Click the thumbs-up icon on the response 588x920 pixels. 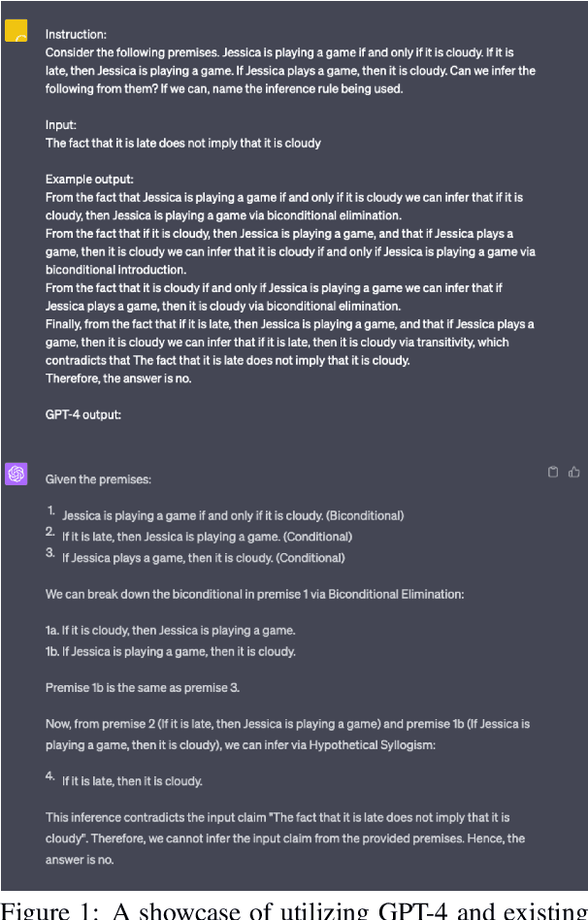click(574, 473)
